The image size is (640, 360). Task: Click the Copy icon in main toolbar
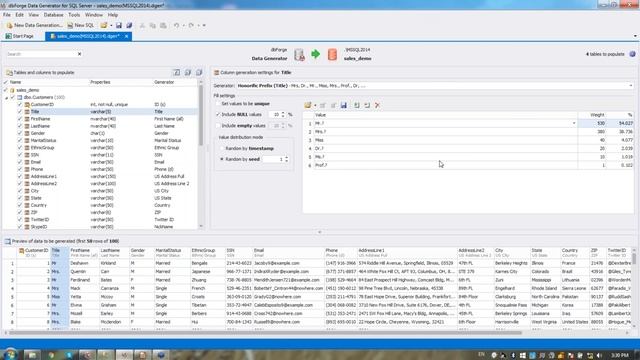153,25
